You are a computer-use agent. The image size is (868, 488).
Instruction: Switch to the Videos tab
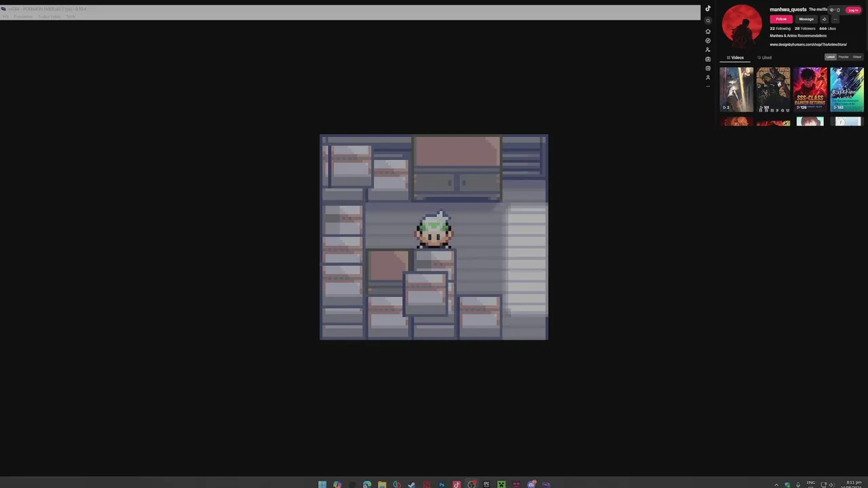(735, 58)
